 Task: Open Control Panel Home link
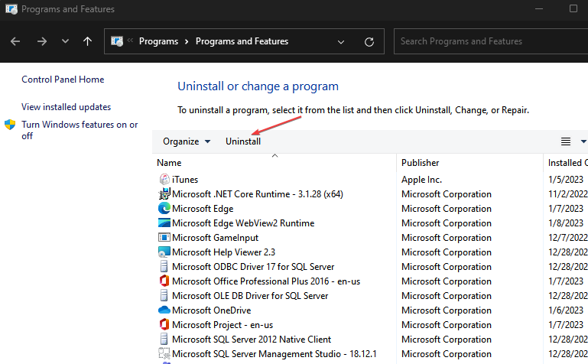click(63, 80)
